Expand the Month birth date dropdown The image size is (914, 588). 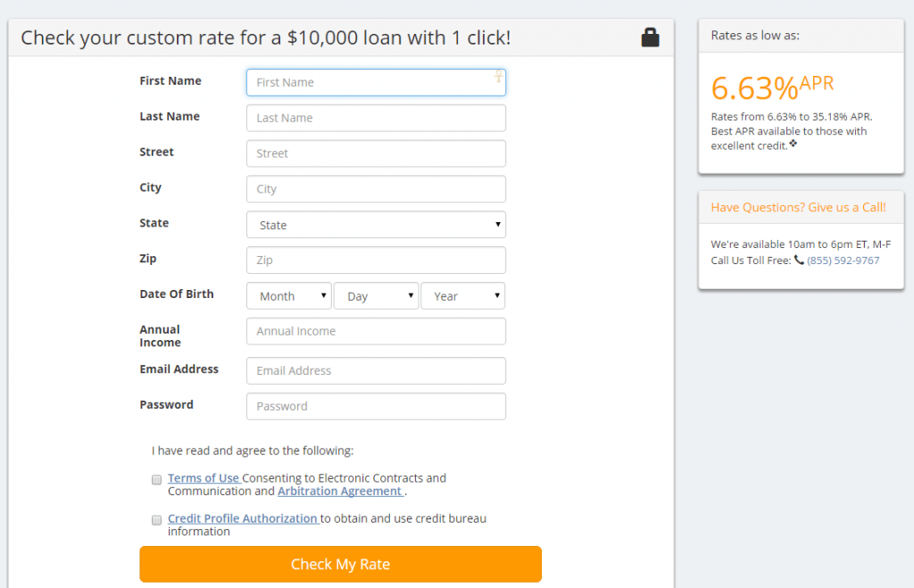coord(289,295)
